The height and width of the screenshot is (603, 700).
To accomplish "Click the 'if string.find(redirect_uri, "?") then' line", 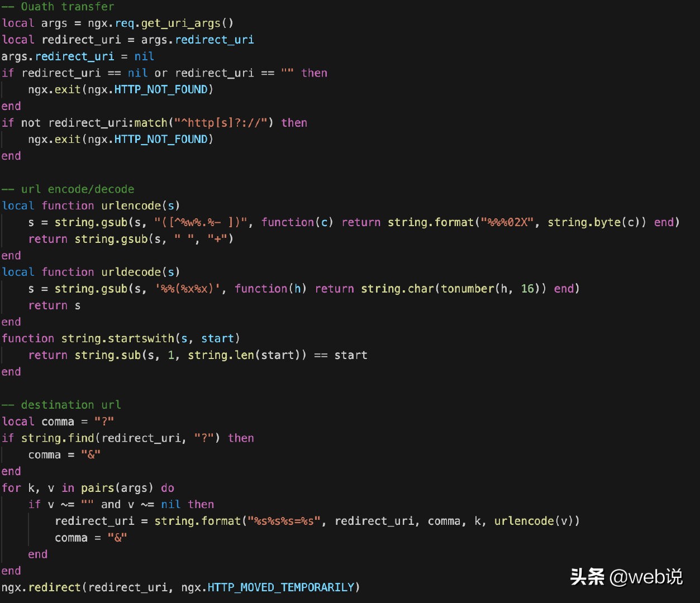I will point(127,438).
